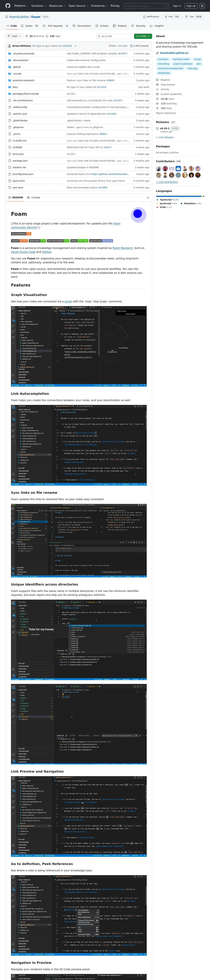Click the TypeScript language bar segment

coord(179,196)
